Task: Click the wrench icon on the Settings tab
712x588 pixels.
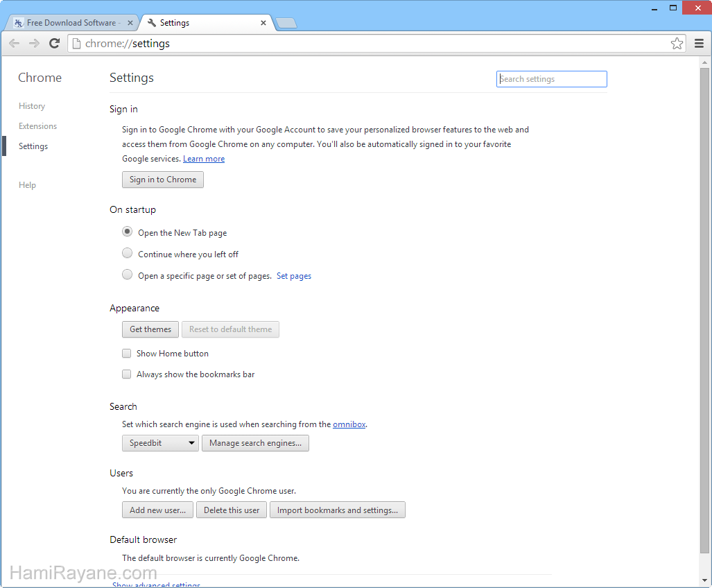Action: [152, 23]
